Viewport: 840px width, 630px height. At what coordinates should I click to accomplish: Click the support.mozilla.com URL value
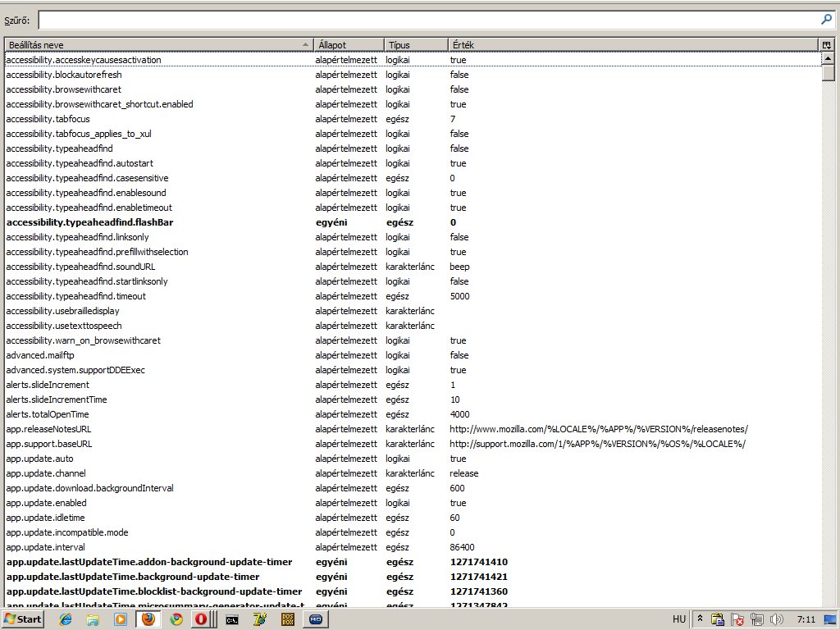pos(597,444)
